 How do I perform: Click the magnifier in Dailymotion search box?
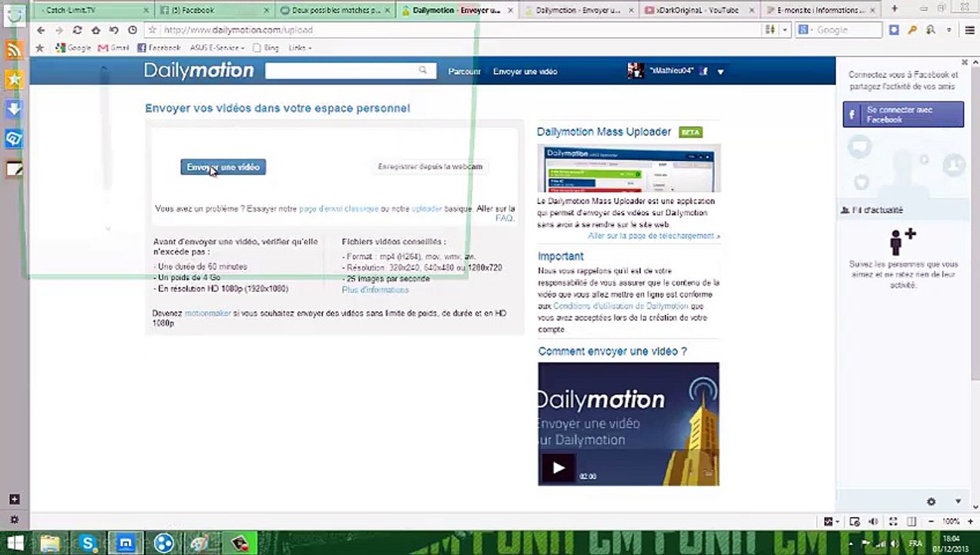423,71
